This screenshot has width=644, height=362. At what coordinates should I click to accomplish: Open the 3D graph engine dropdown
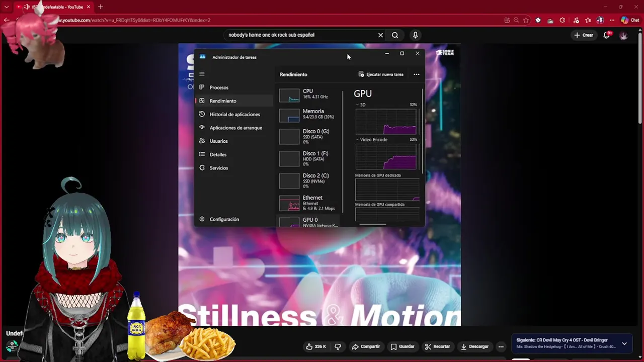[361, 105]
